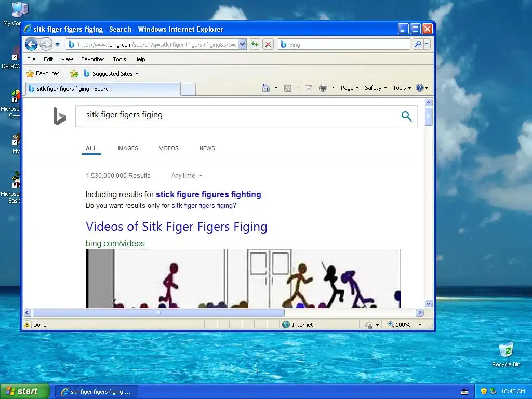This screenshot has height=399, width=532.
Task: Open the command bar Tools menu
Action: [402, 88]
